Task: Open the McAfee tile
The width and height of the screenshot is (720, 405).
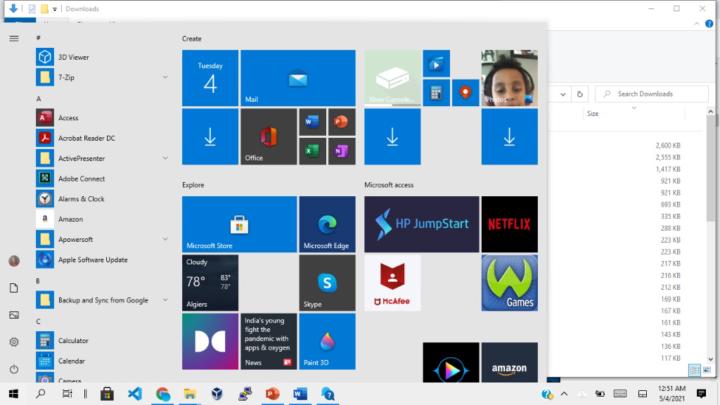Action: [x=392, y=283]
